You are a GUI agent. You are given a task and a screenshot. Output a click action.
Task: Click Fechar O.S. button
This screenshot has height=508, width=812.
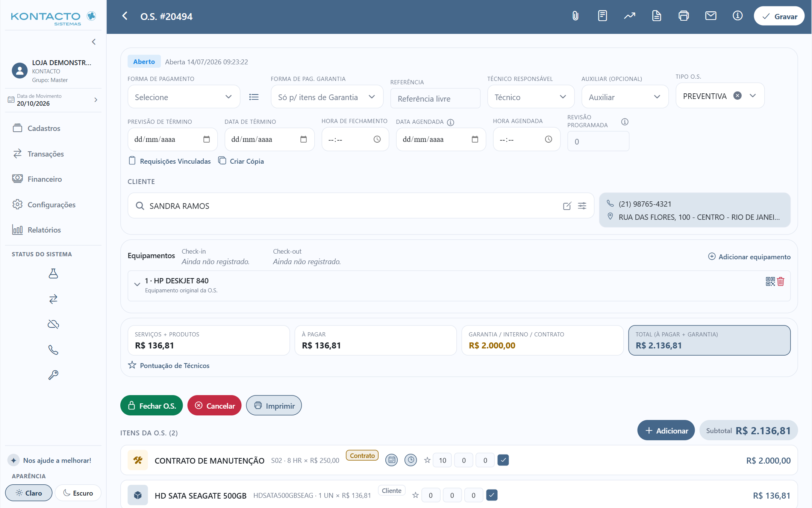[151, 406]
